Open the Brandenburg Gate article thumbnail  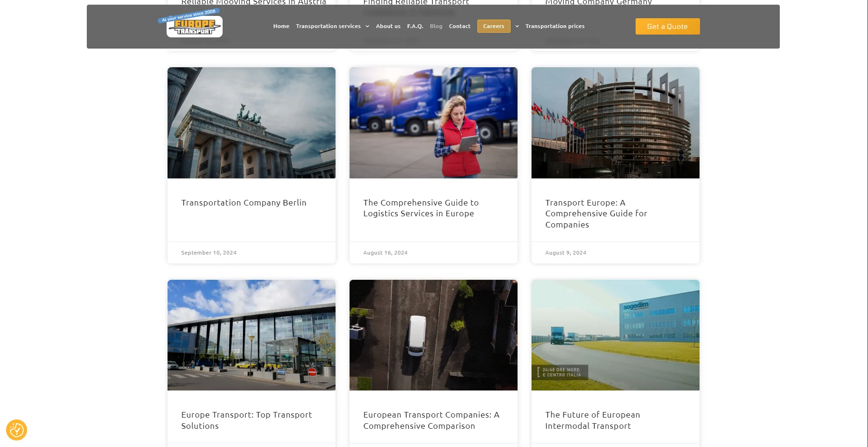252,123
